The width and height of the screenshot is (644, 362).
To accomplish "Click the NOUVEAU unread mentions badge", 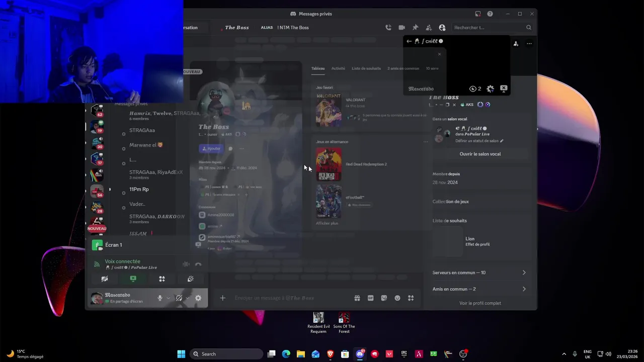I will click(x=97, y=228).
